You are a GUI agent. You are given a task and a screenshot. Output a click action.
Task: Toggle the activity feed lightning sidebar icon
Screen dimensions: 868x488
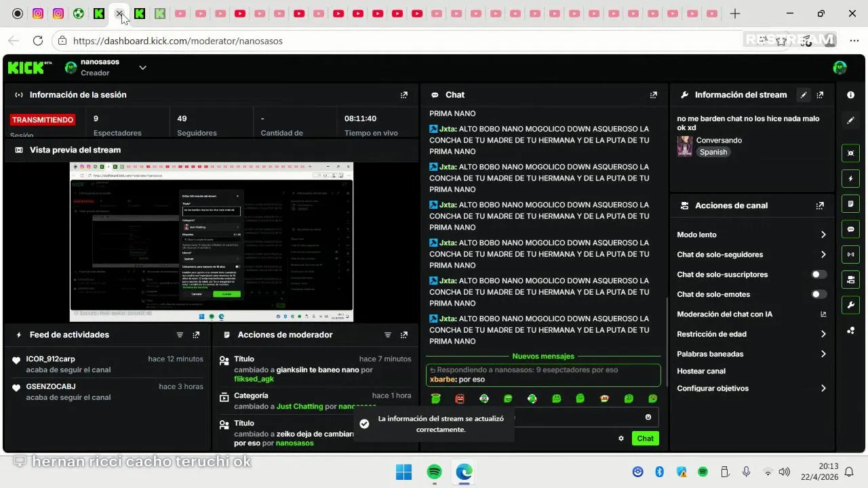[x=850, y=179]
